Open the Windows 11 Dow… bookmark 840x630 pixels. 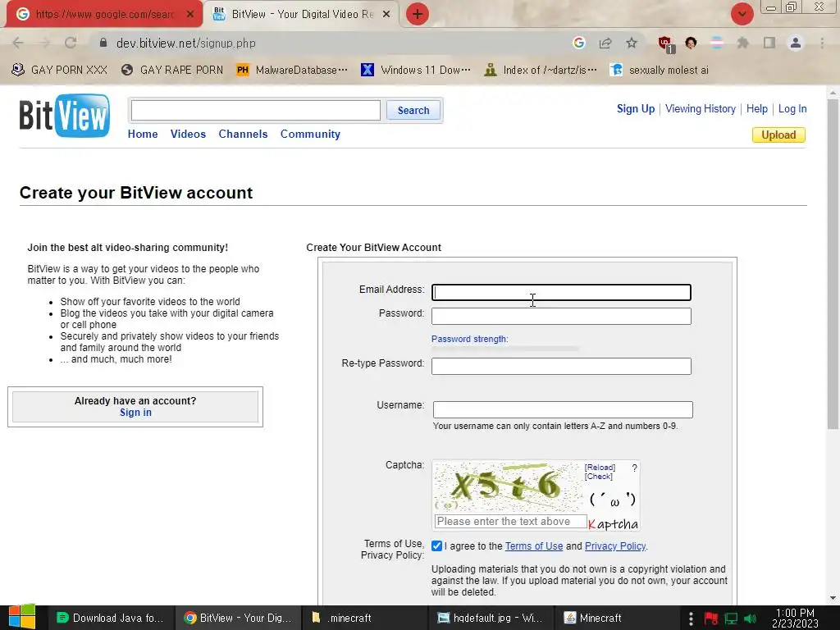(416, 71)
